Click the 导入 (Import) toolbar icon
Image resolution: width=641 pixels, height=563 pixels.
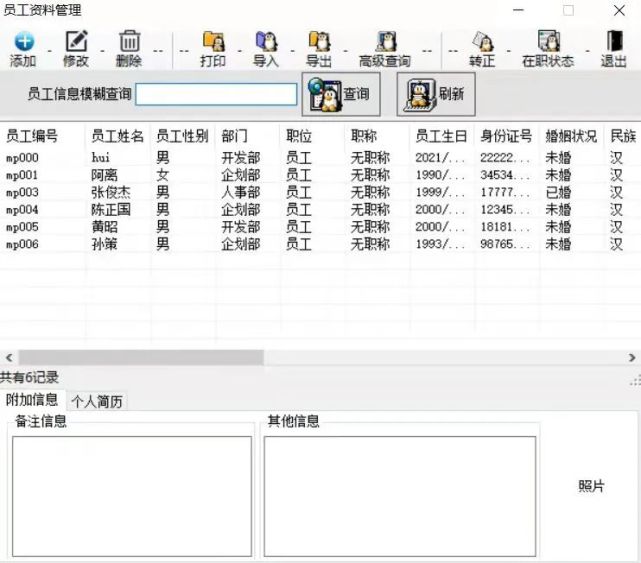266,41
